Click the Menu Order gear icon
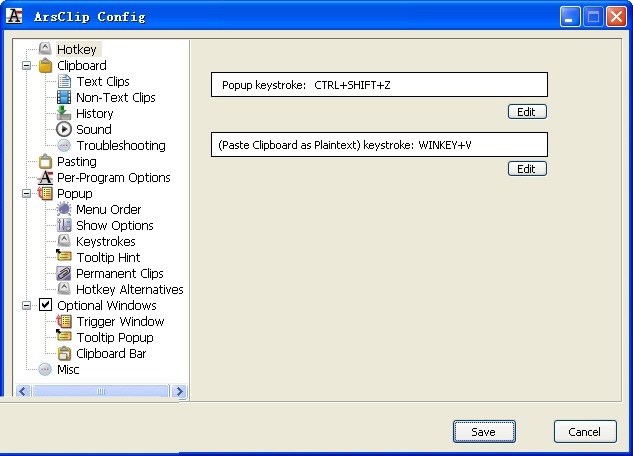 (64, 209)
